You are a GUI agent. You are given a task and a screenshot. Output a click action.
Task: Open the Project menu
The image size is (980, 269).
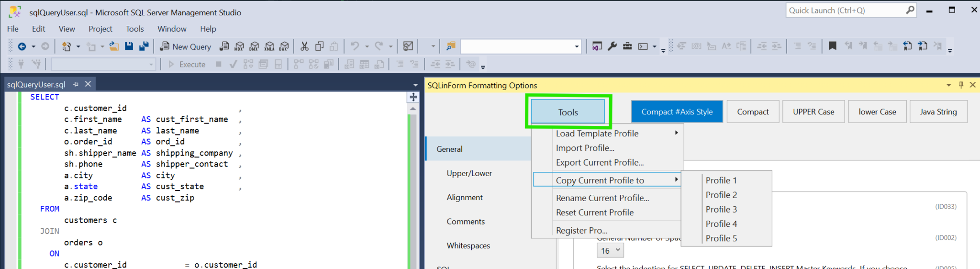click(100, 29)
